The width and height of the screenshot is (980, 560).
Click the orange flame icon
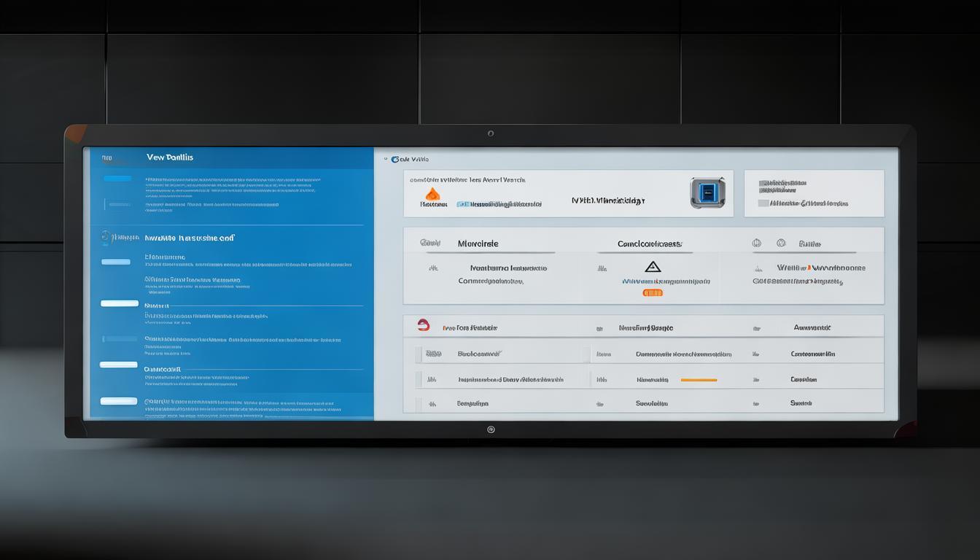(432, 194)
